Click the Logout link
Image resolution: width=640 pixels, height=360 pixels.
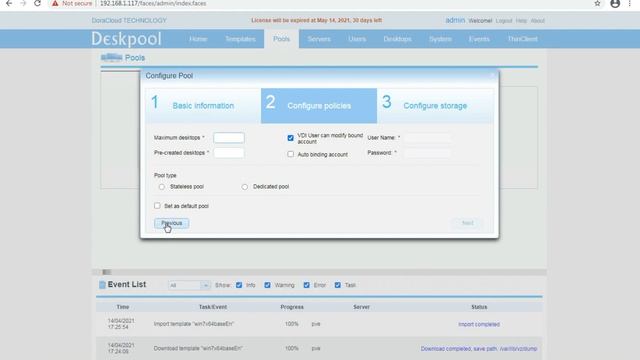click(504, 20)
